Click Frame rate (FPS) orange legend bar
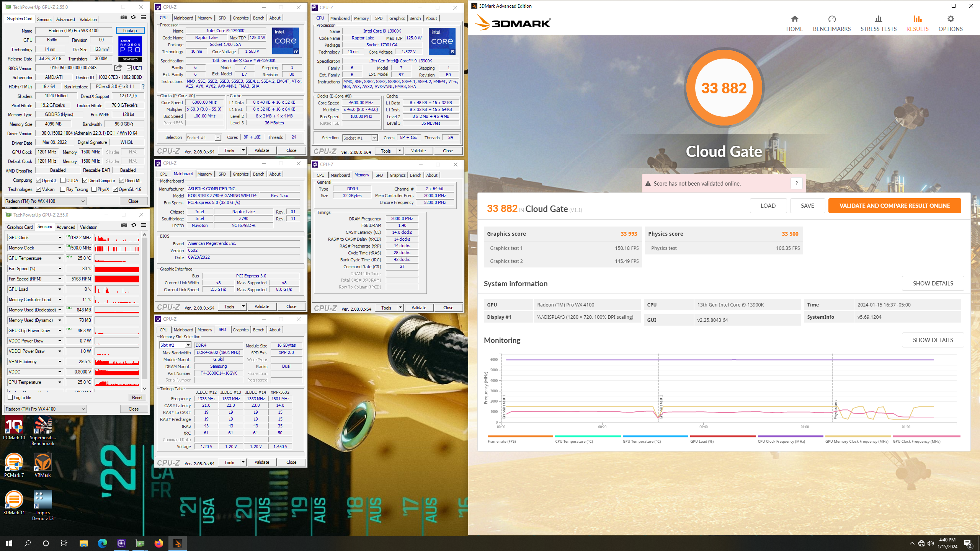 (520, 436)
